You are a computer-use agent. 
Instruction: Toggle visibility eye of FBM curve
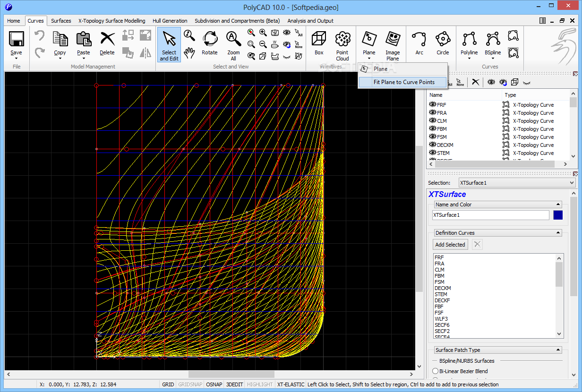pos(432,129)
